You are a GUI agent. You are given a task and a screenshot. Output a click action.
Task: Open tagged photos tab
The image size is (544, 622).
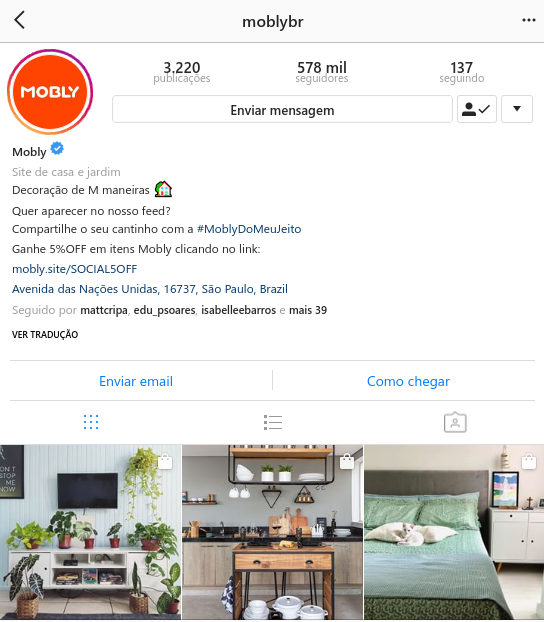(x=455, y=422)
